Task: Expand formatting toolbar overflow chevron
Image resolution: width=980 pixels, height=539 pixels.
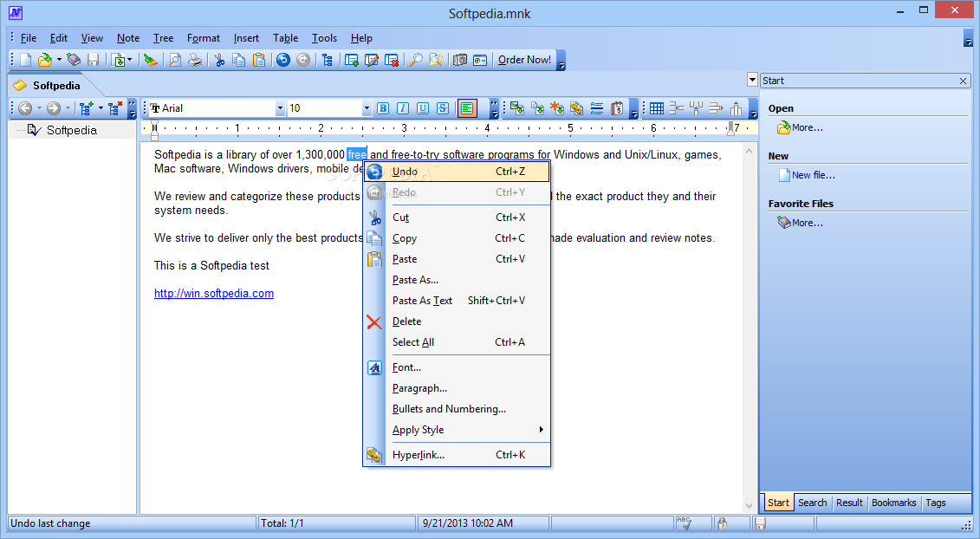Action: 495,109
